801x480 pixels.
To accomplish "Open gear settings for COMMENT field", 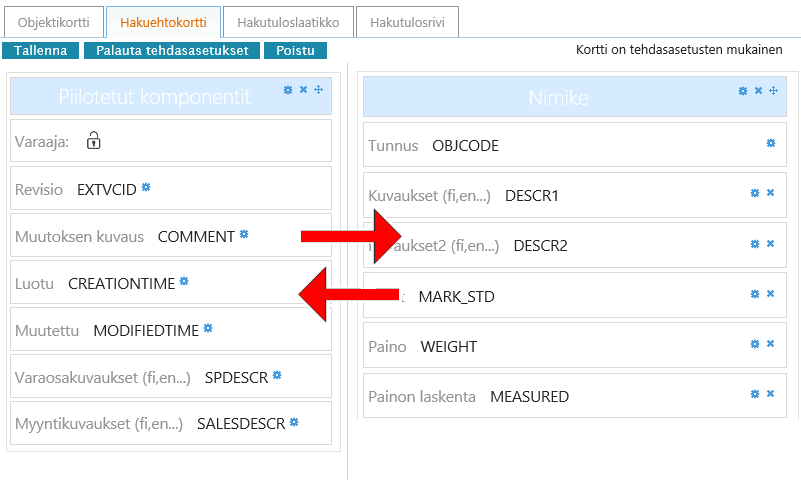I will point(244,235).
